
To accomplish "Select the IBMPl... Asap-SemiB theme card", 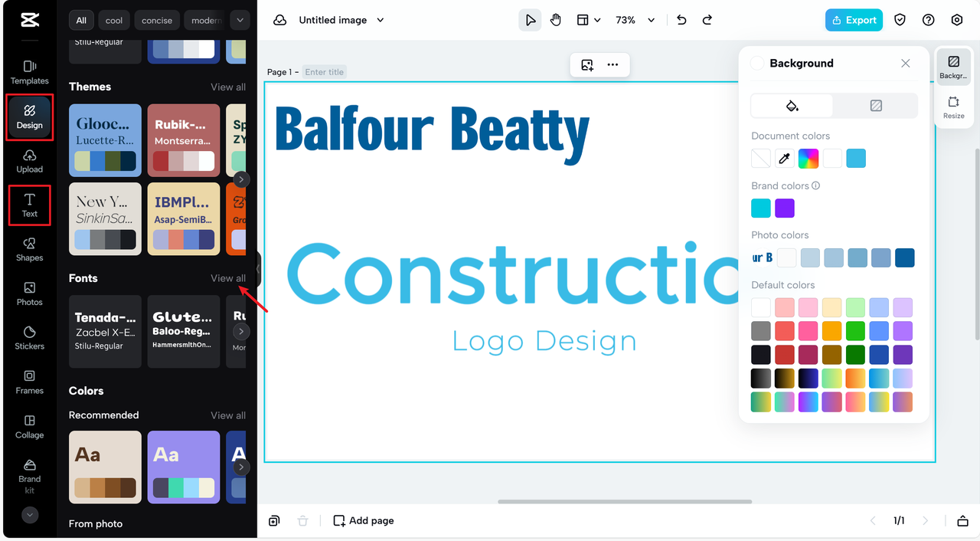I will (184, 218).
